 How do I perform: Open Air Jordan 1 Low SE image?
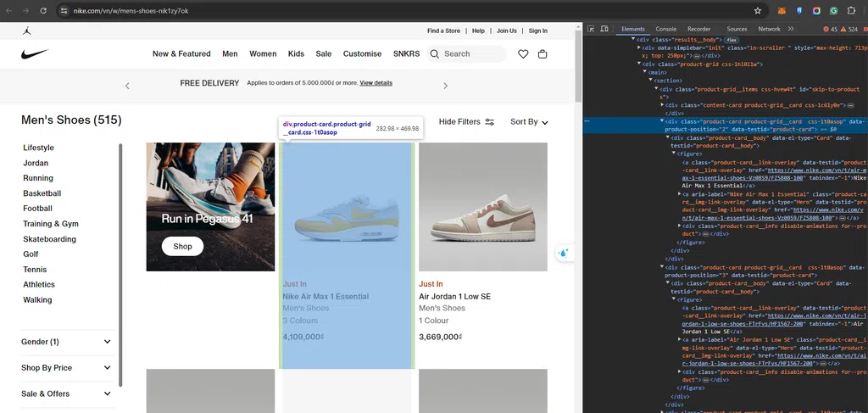(483, 207)
